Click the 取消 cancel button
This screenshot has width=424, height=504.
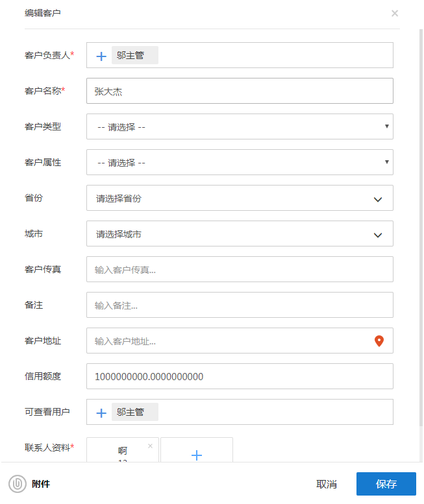click(327, 484)
